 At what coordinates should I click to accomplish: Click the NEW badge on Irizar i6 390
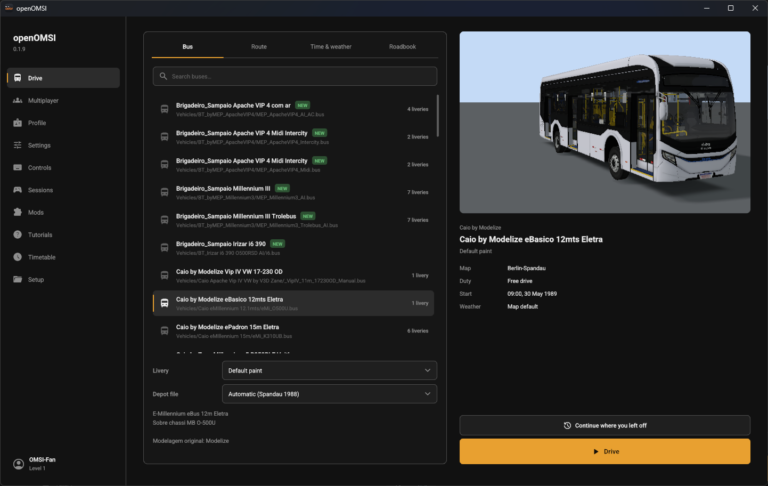(x=278, y=244)
